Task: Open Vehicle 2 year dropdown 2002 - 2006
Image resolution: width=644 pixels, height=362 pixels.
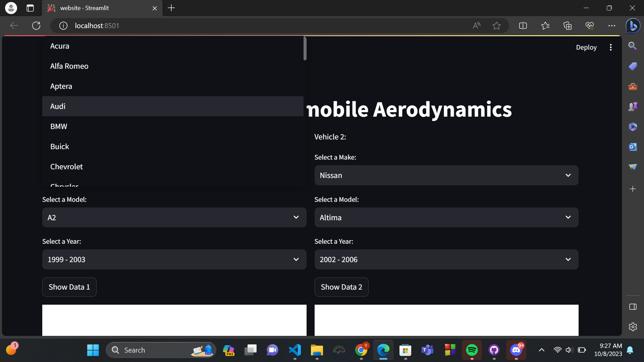Action: pyautogui.click(x=446, y=259)
